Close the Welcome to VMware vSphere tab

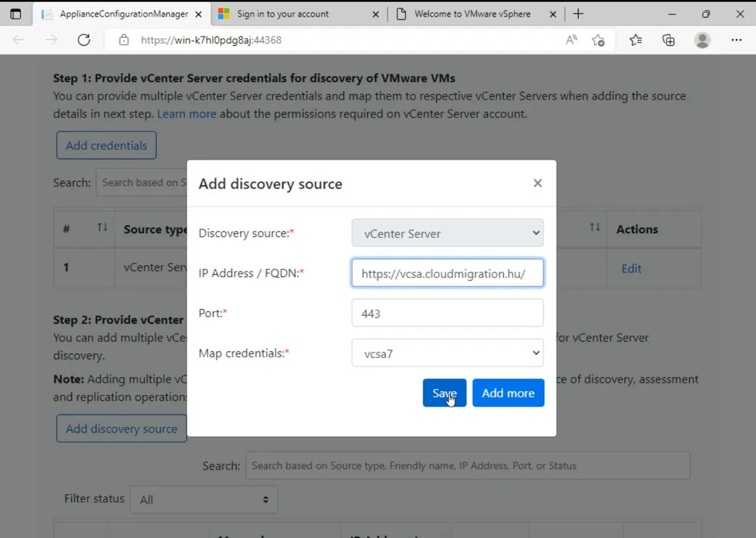pos(553,14)
